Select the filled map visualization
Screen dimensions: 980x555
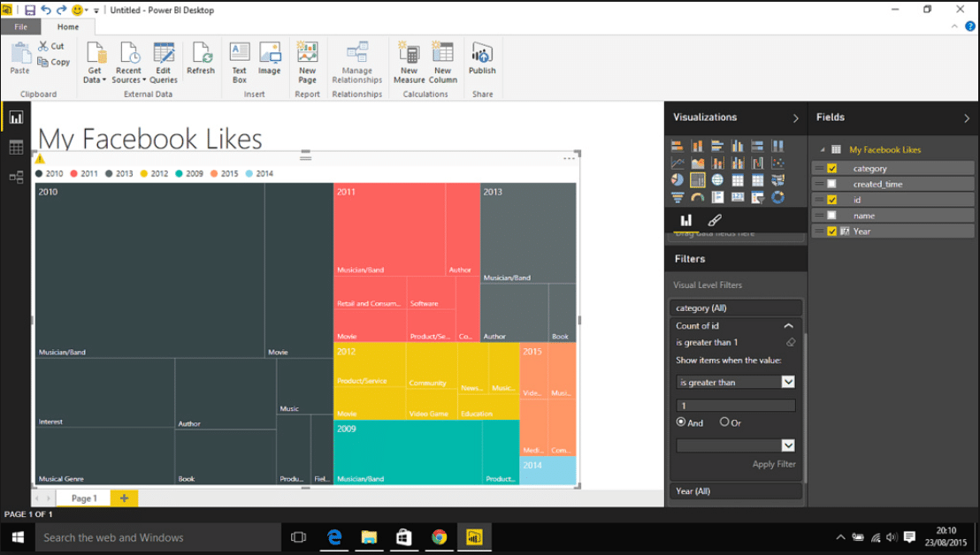point(777,179)
